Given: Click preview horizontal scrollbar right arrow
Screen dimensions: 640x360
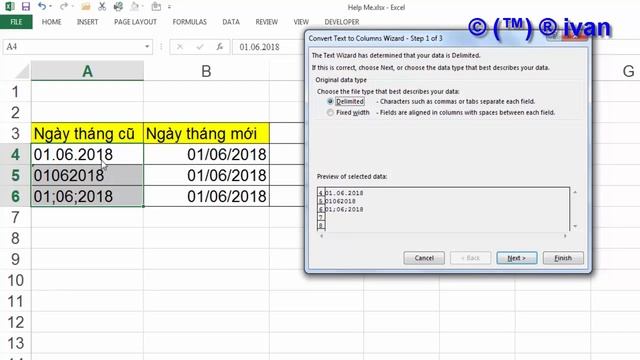Looking at the screenshot, I should coord(565,236).
